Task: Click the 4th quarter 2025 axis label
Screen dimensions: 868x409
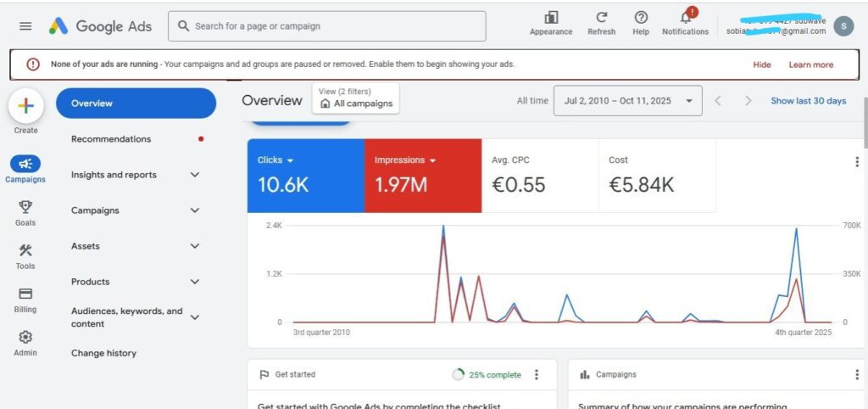Action: 804,333
